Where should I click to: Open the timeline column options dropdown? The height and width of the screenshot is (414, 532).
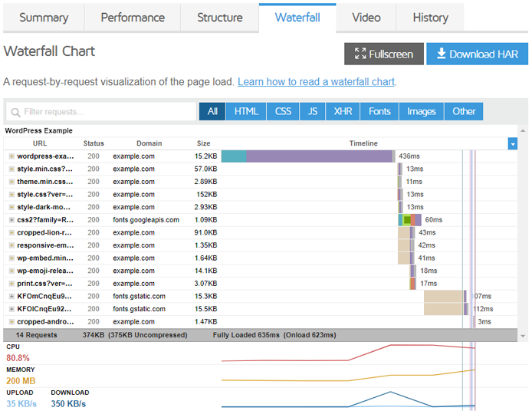pos(512,143)
